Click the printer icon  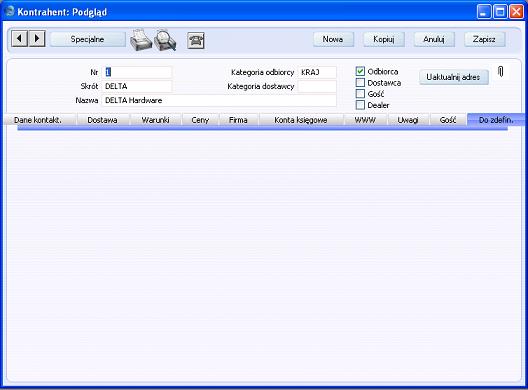[x=141, y=40]
